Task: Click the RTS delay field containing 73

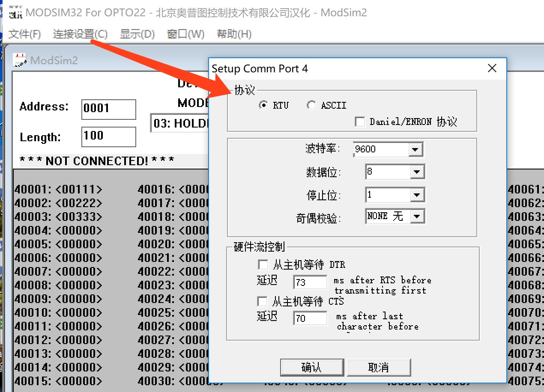Action: pos(310,282)
